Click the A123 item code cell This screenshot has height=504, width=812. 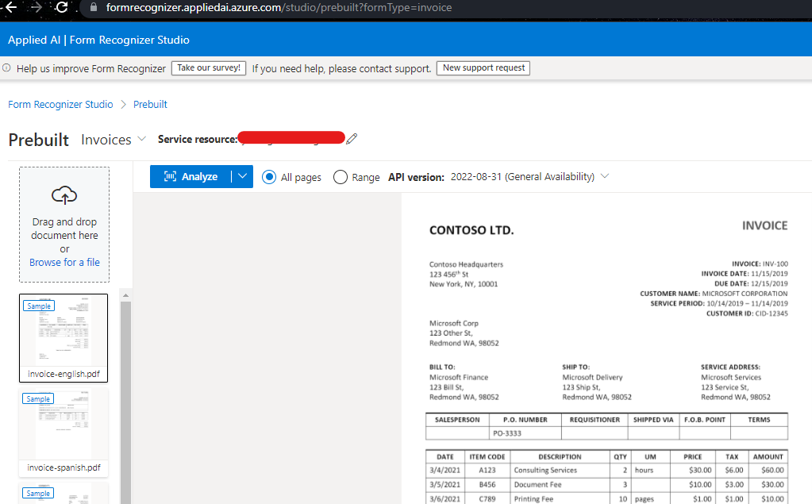pos(487,471)
